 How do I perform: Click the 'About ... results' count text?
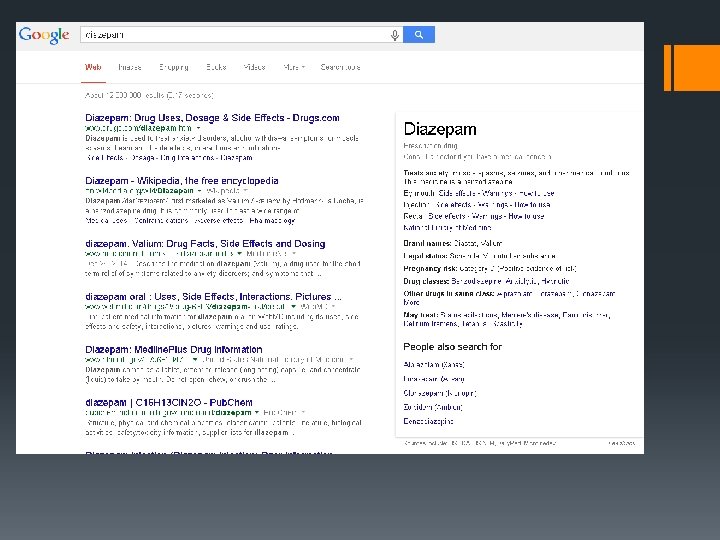click(x=149, y=96)
